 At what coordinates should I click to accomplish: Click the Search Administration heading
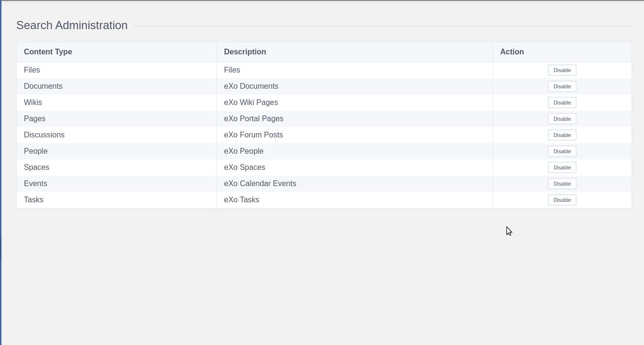(x=72, y=25)
